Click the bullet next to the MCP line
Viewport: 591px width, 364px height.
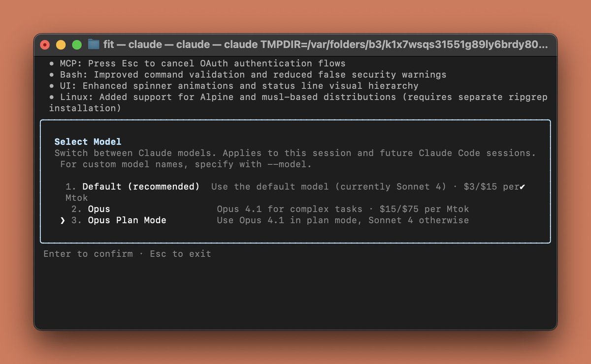pyautogui.click(x=52, y=63)
